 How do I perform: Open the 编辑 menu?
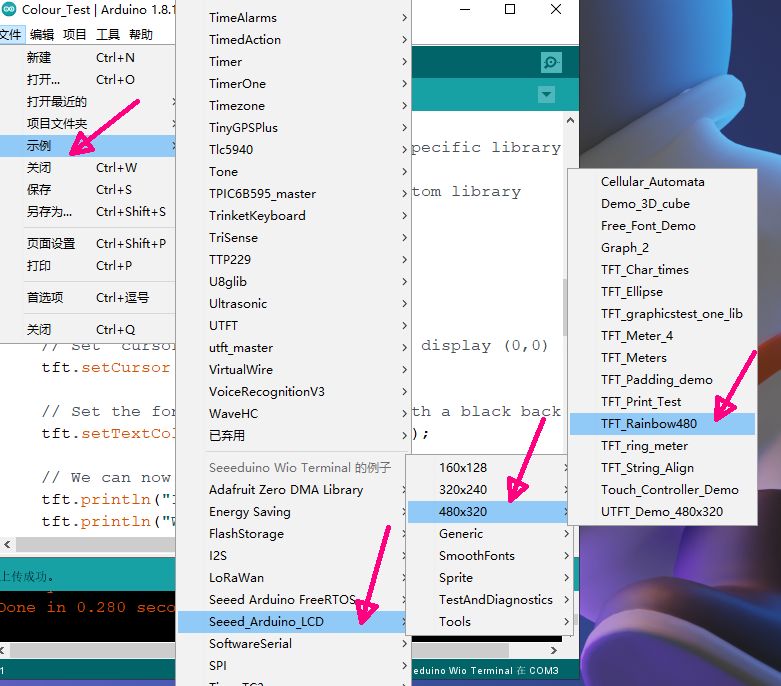click(x=42, y=34)
